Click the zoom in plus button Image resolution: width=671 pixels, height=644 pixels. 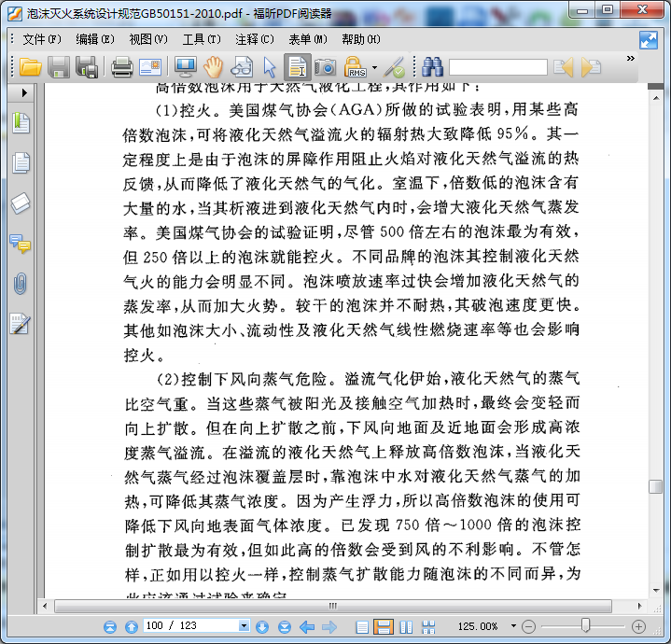pos(638,627)
